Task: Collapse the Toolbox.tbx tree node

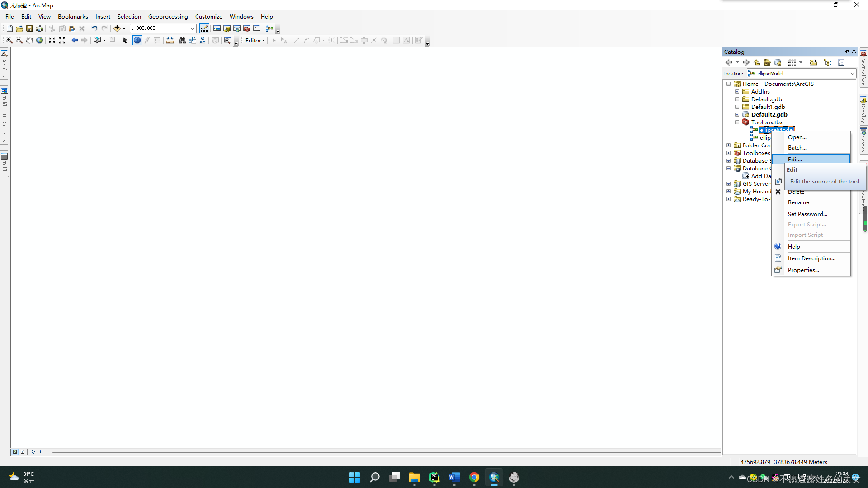Action: point(737,122)
